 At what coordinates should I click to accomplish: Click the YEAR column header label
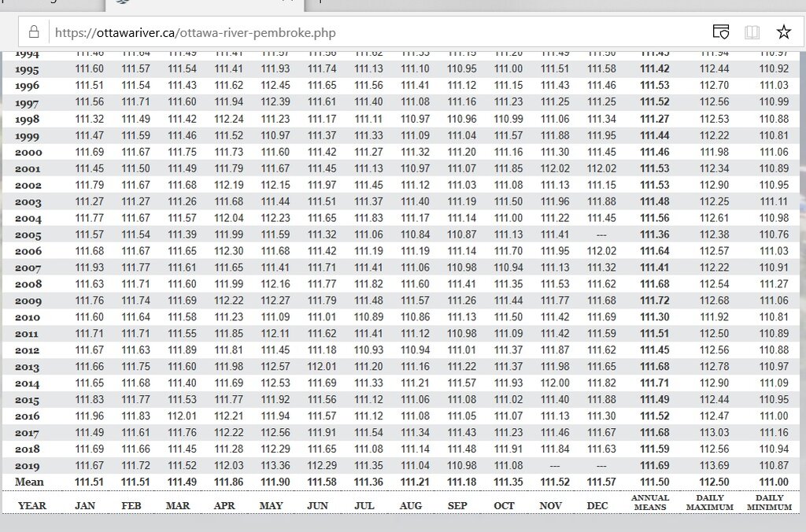click(x=31, y=505)
